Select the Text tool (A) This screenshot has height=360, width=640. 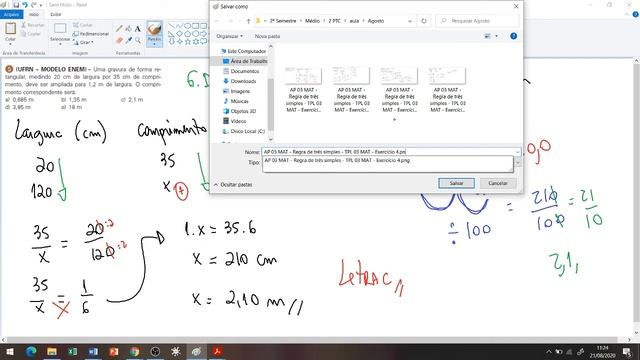pyautogui.click(x=138, y=29)
